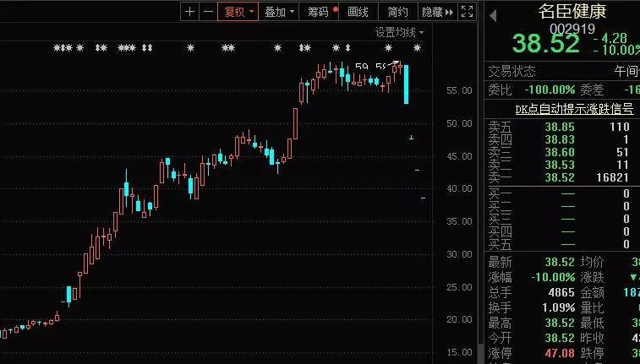Select 卖二 price 38.53

click(x=560, y=165)
